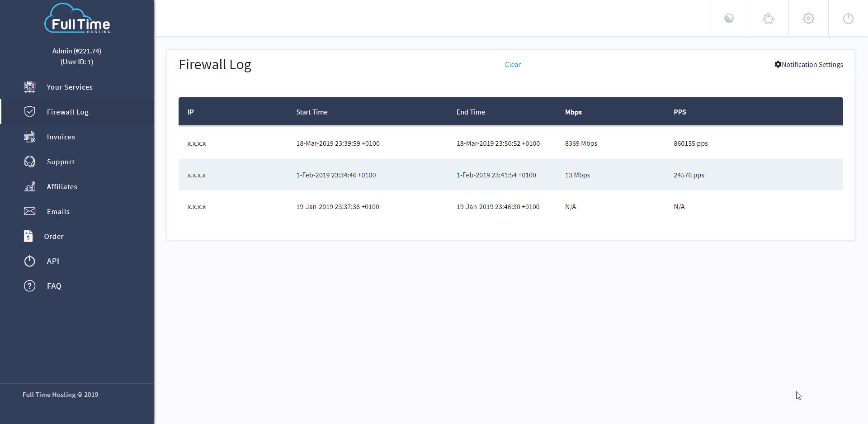Screen dimensions: 868x424
Task: Open the API section
Action: click(53, 261)
